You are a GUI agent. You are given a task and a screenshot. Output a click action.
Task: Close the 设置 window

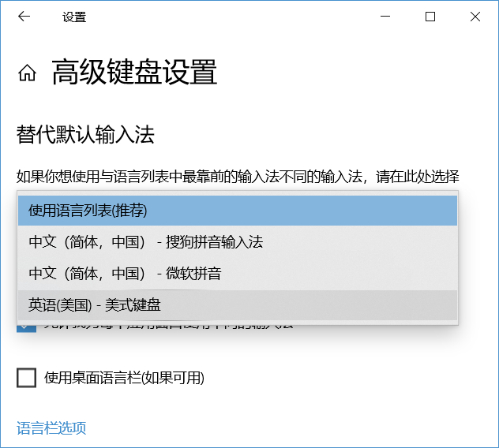click(x=475, y=17)
